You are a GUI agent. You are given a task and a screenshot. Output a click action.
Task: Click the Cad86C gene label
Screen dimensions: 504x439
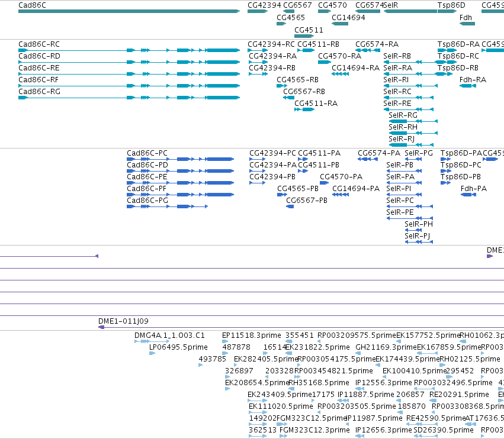[32, 5]
